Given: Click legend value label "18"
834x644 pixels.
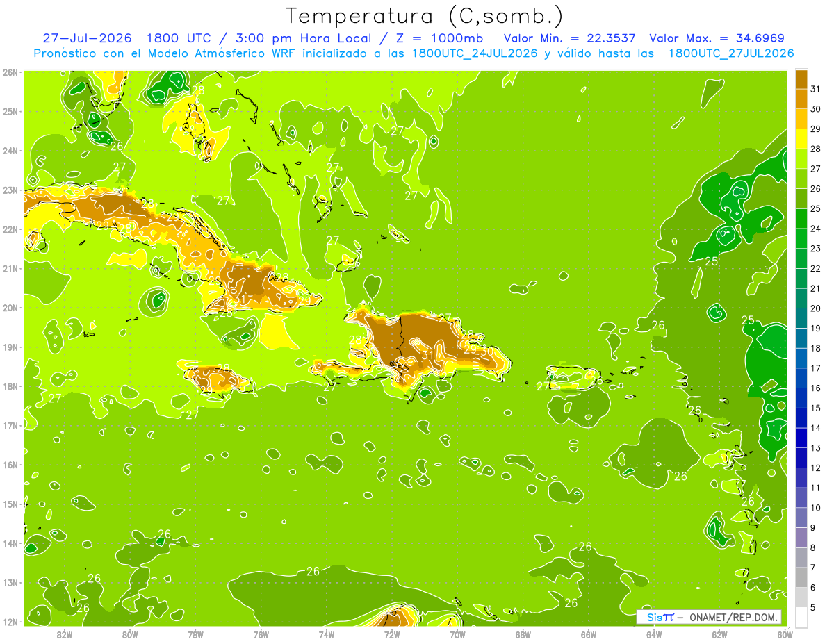Looking at the screenshot, I should click(816, 348).
